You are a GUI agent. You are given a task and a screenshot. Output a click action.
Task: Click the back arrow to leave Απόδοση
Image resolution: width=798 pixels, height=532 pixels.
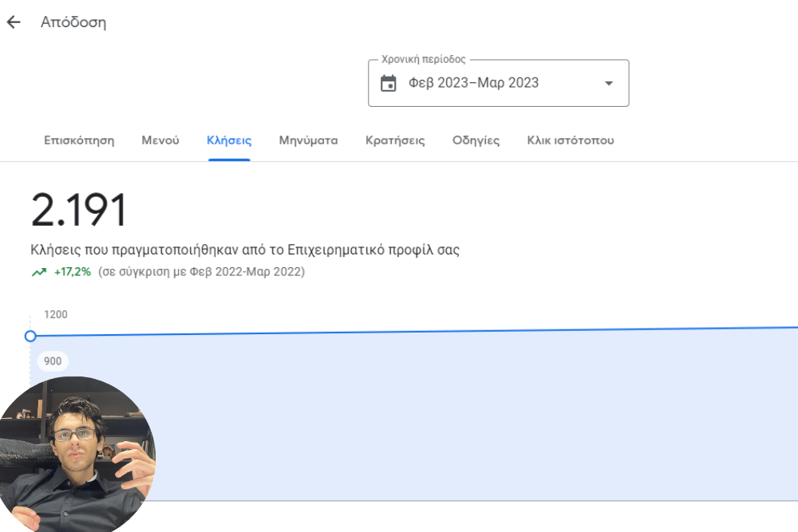(14, 22)
